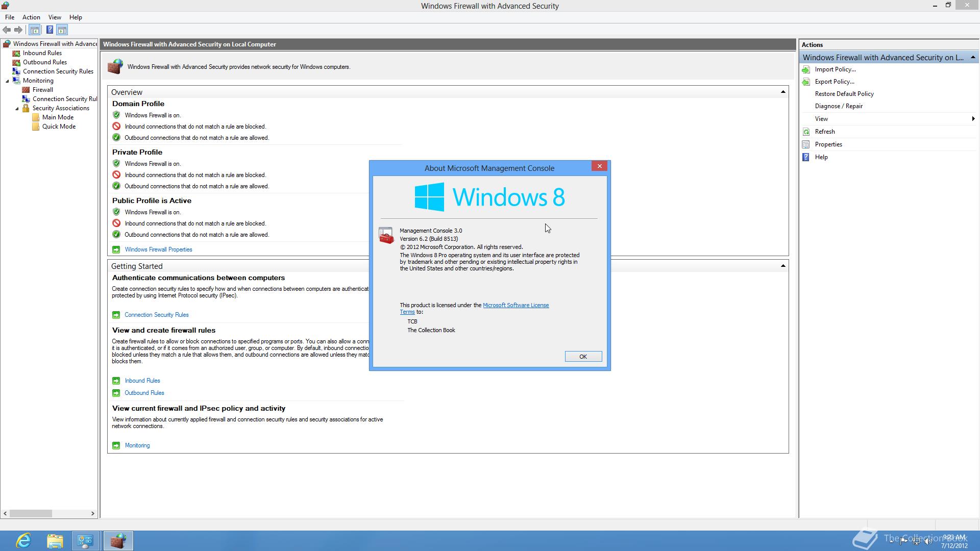The width and height of the screenshot is (980, 551).
Task: Expand the View submenu arrow in Actions
Action: coord(973,119)
